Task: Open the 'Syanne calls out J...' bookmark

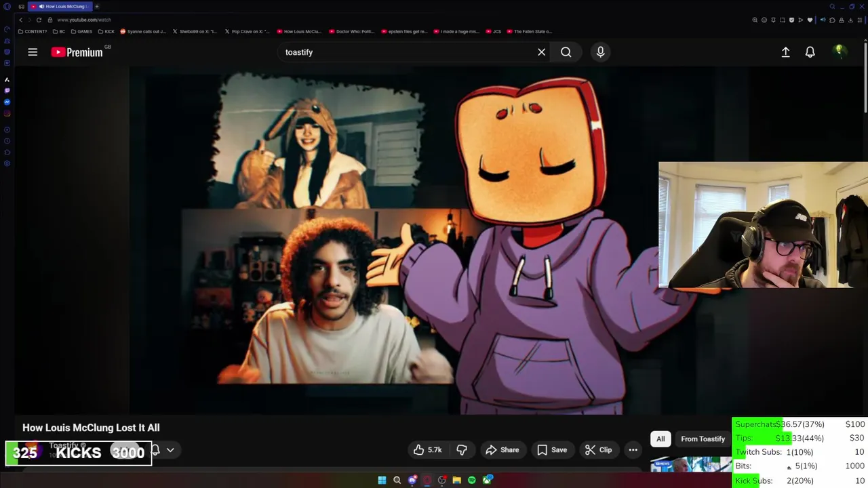Action: (143, 31)
